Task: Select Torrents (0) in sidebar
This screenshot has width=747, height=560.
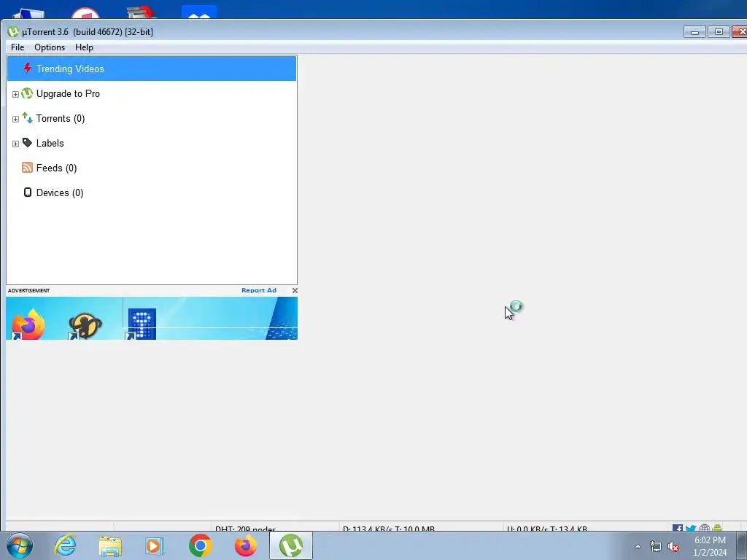Action: pos(61,119)
